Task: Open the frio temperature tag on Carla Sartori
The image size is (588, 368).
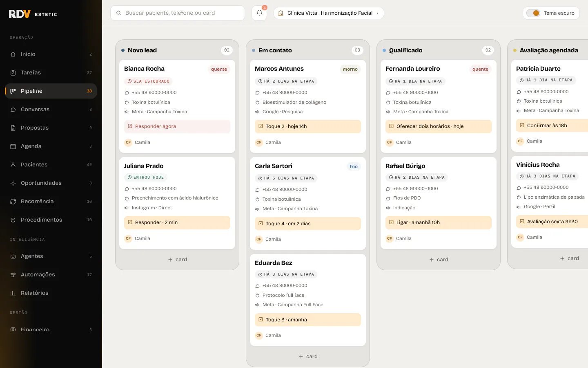Action: tap(354, 166)
